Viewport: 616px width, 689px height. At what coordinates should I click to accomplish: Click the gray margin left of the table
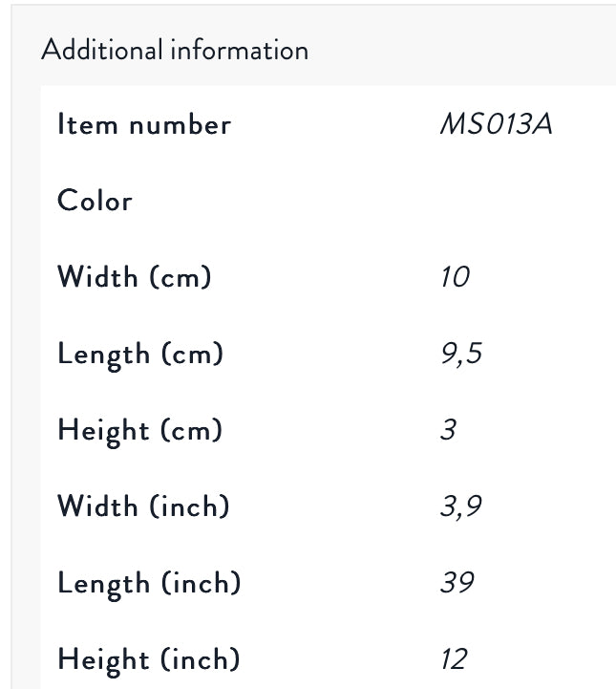click(26, 382)
